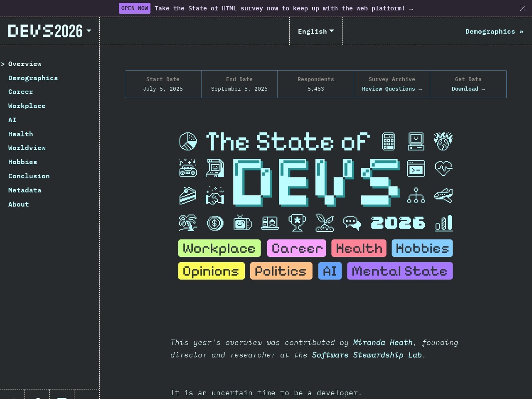Click the end date "September 5, 2026"
532x399 pixels.
click(x=239, y=89)
